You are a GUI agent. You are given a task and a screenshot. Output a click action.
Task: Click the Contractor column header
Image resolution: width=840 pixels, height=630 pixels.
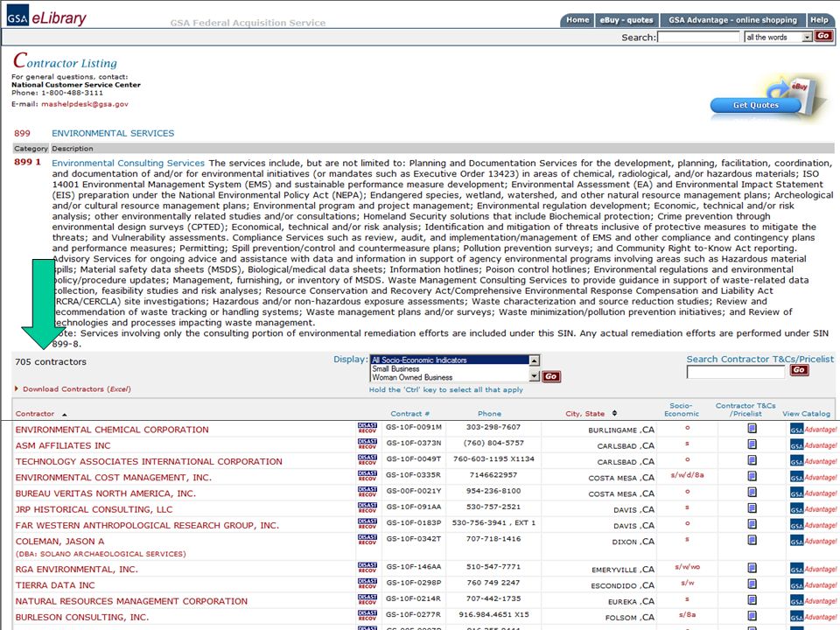[35, 414]
